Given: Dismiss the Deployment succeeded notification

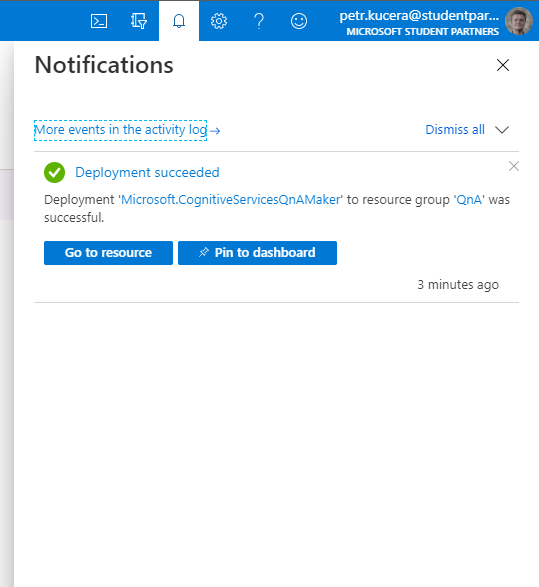Looking at the screenshot, I should point(514,166).
